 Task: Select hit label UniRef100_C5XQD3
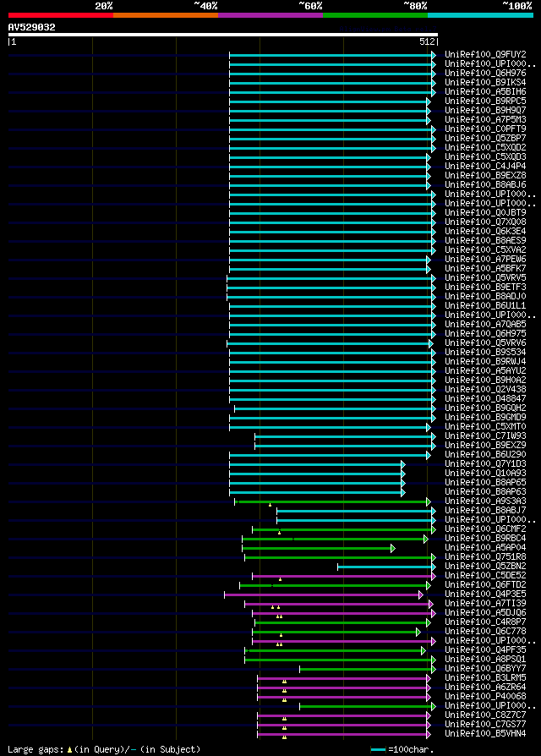[x=485, y=157]
